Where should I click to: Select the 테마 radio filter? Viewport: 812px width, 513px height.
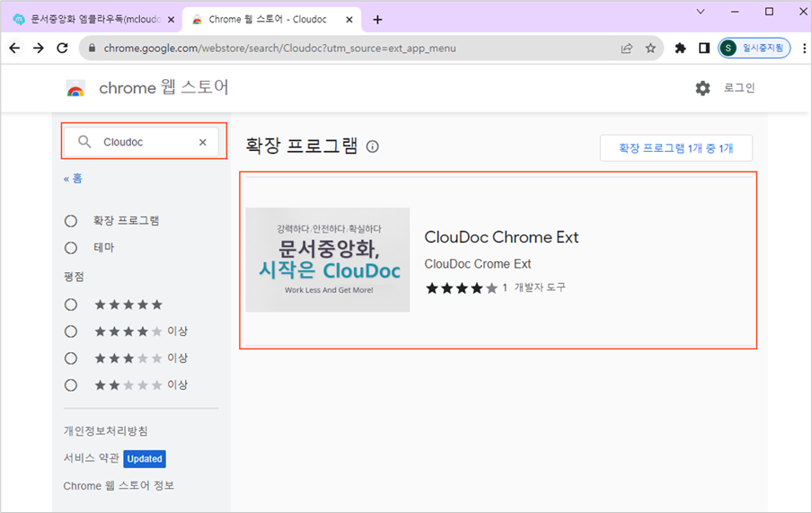click(71, 248)
